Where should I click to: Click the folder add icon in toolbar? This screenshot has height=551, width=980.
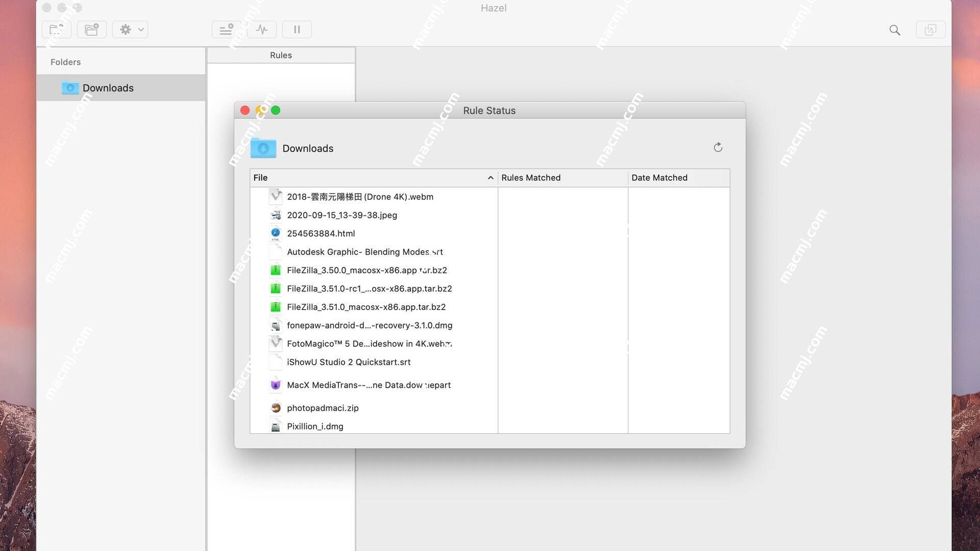[x=91, y=29]
